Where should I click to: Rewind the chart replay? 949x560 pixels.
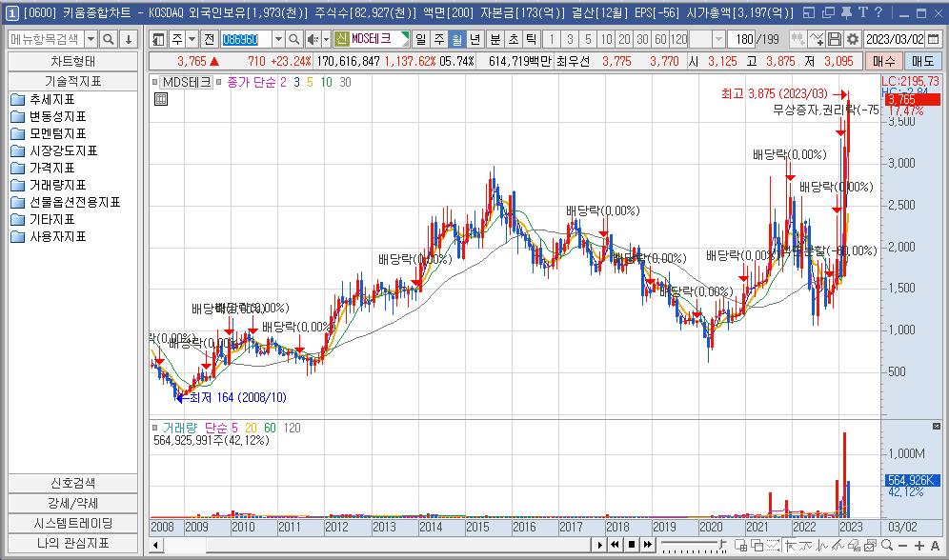coord(615,545)
